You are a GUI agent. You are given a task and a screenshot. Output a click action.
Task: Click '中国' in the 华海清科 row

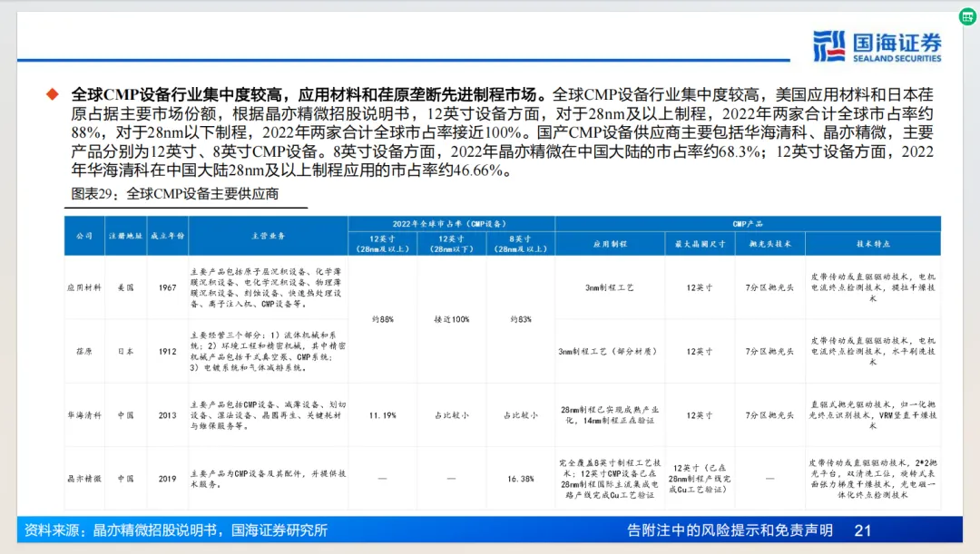point(125,415)
